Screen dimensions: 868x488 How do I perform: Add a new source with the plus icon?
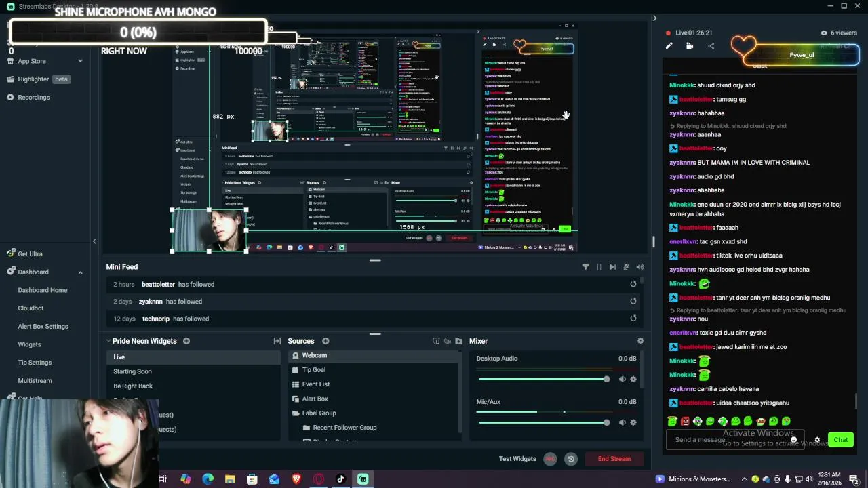pos(325,341)
